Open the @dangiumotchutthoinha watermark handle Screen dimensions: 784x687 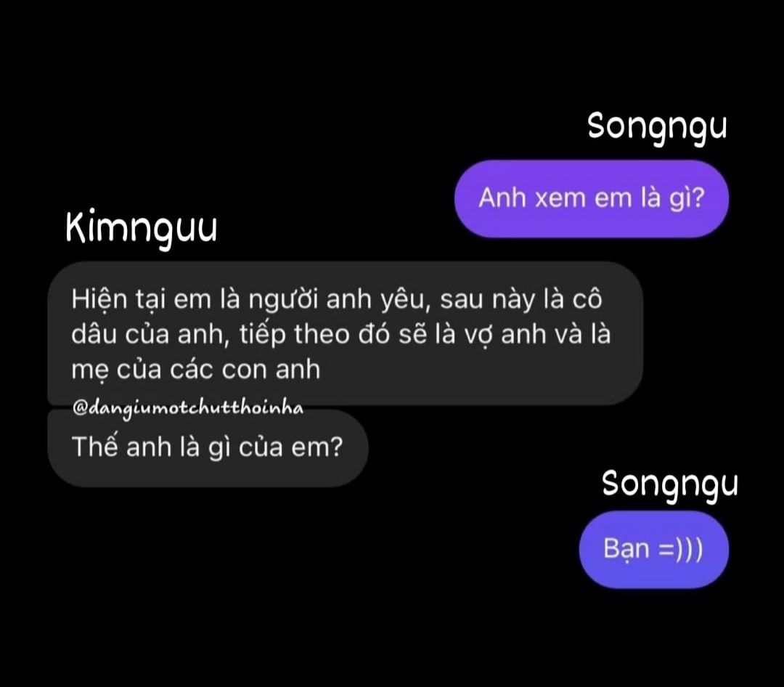(x=188, y=409)
